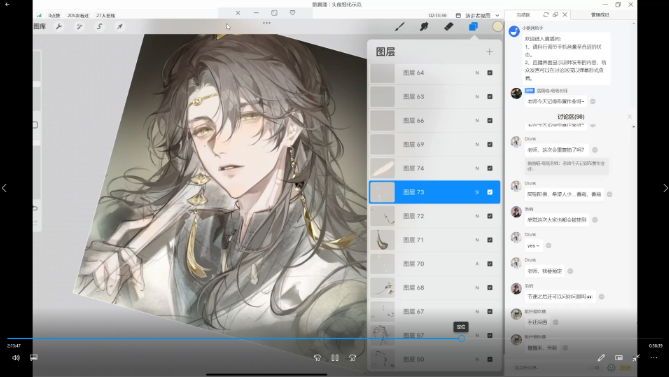Image resolution: width=669 pixels, height=377 pixels.
Task: Select the Selection S-shaped tool
Action: tap(99, 26)
